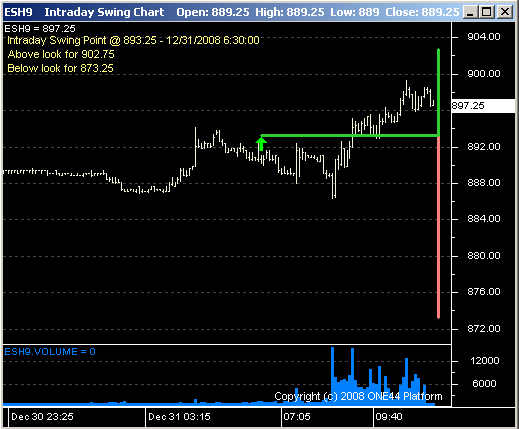Image resolution: width=519 pixels, height=429 pixels.
Task: Click the minimize window button
Action: [x=470, y=12]
